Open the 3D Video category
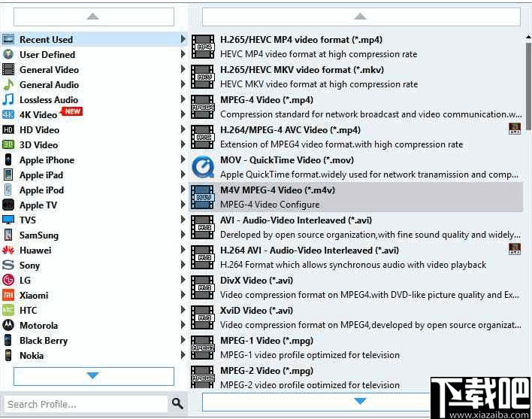This screenshot has height=419, width=532. (94, 144)
